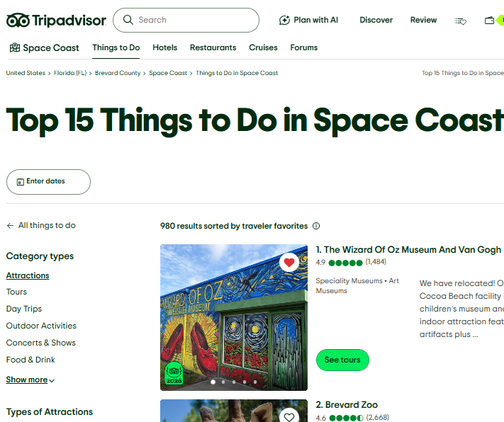Open the Enter dates picker

coord(48,182)
